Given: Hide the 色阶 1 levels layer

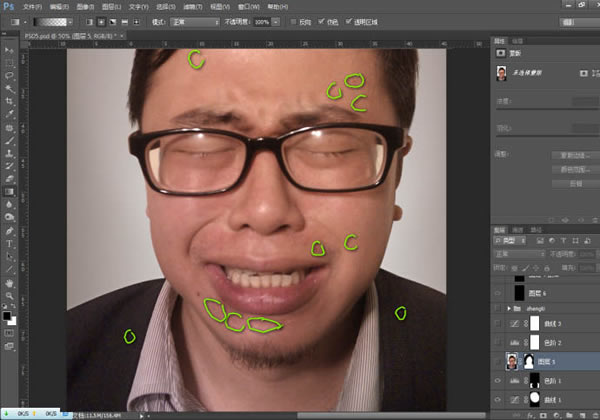Looking at the screenshot, I should pyautogui.click(x=497, y=381).
